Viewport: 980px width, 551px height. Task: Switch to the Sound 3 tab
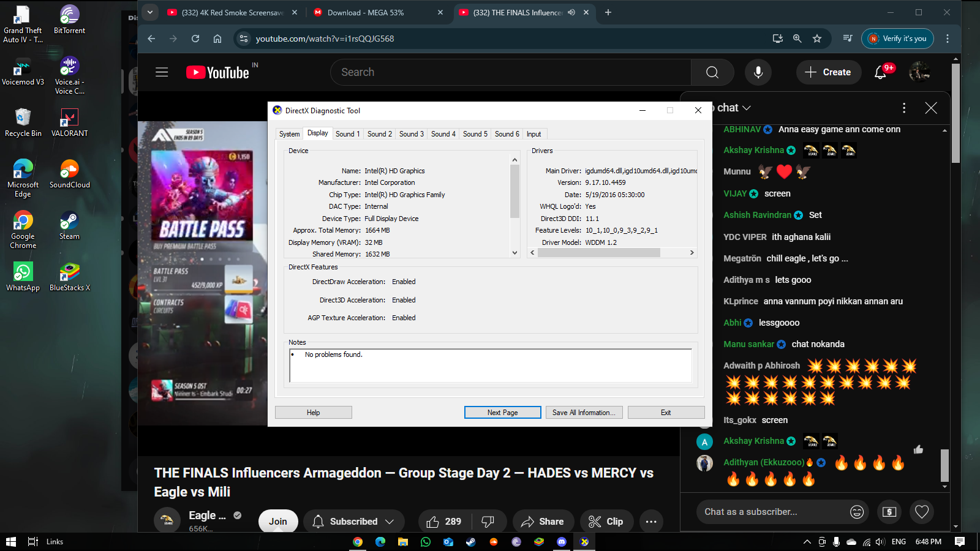point(412,134)
